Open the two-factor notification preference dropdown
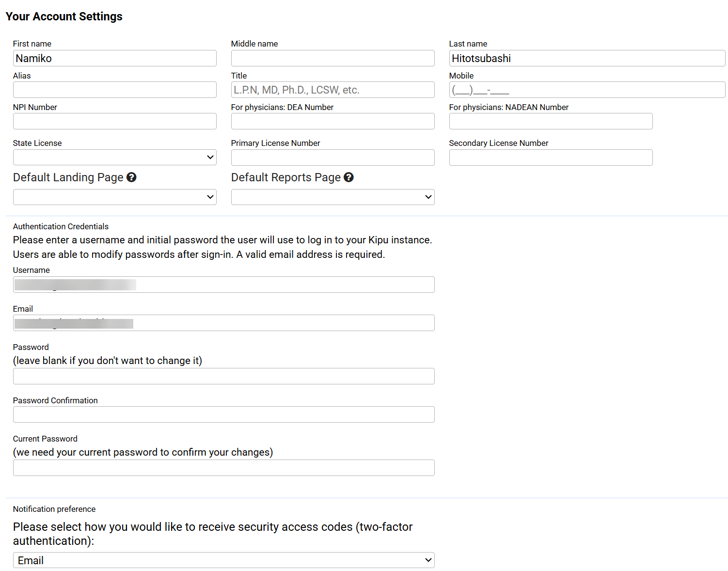Viewport: 728px width, 571px height. (x=223, y=560)
